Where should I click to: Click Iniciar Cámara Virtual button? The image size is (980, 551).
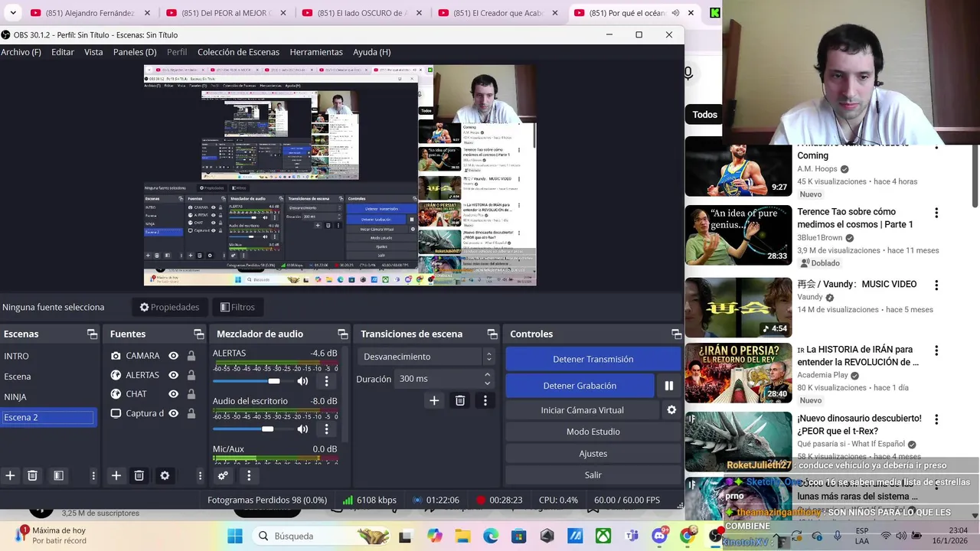tap(583, 410)
